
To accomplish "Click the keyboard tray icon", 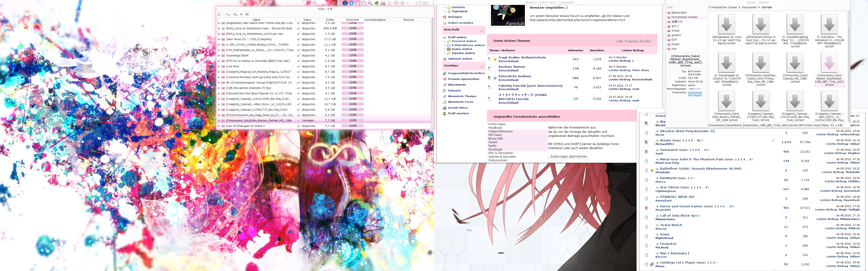I will point(383,3).
